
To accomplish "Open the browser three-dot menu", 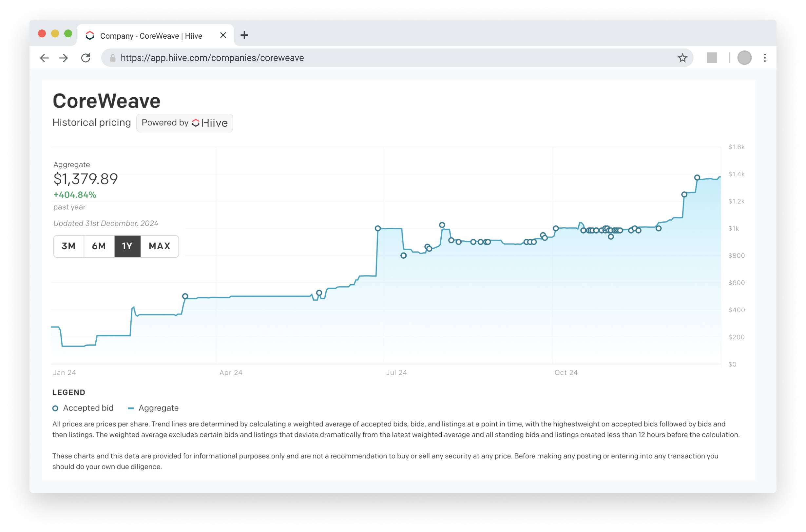I will tap(765, 58).
